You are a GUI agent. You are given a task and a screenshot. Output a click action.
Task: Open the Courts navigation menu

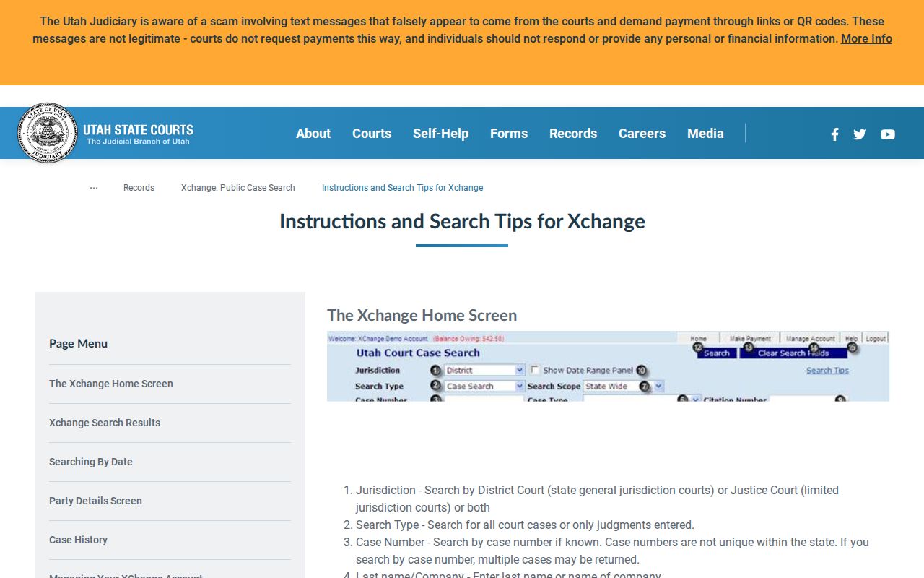click(x=372, y=134)
